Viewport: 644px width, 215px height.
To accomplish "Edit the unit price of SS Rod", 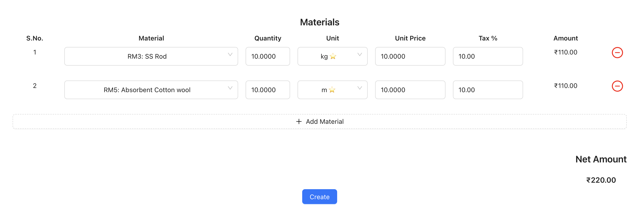I will [410, 56].
